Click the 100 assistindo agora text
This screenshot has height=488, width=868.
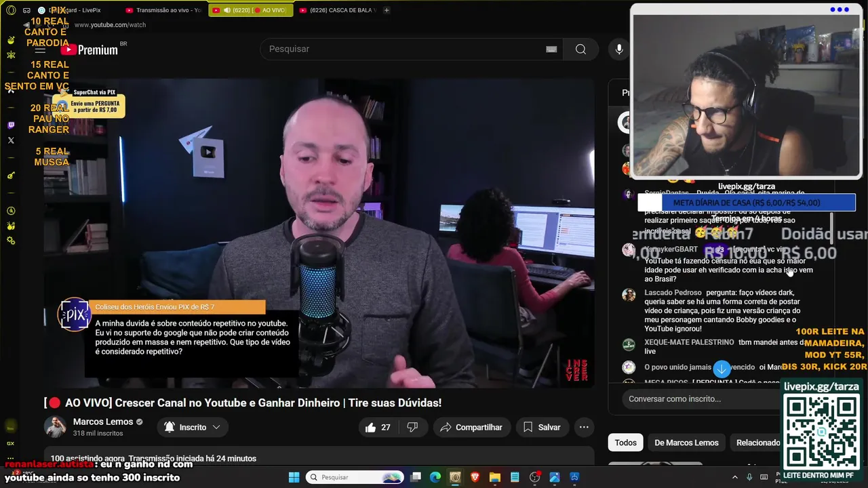tap(88, 459)
